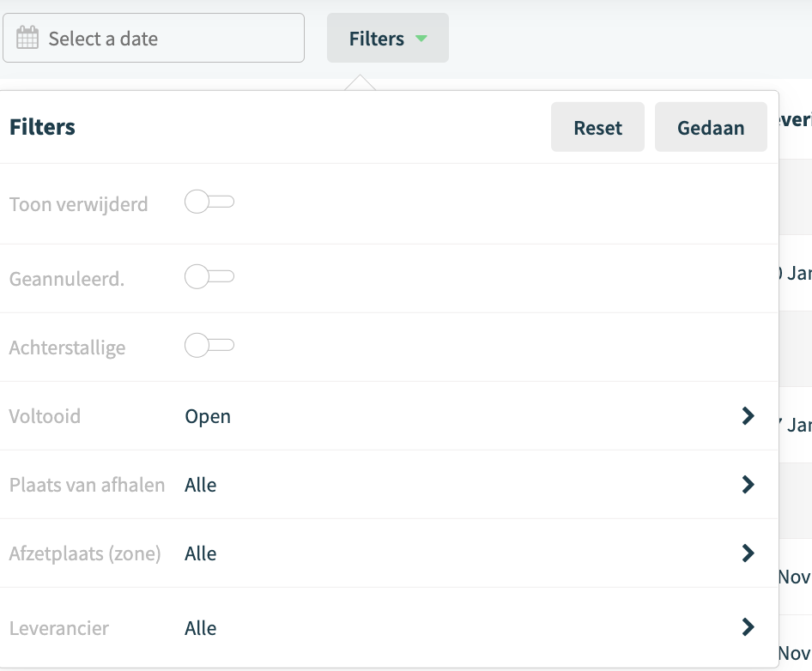812x671 pixels.
Task: Click the Plaats van afhalen label
Action: [87, 485]
